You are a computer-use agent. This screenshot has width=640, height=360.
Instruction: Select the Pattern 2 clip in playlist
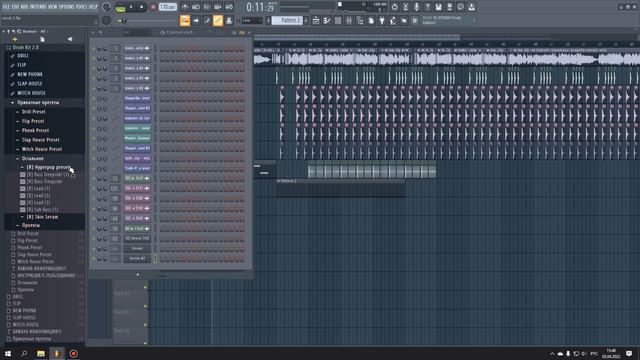point(340,189)
